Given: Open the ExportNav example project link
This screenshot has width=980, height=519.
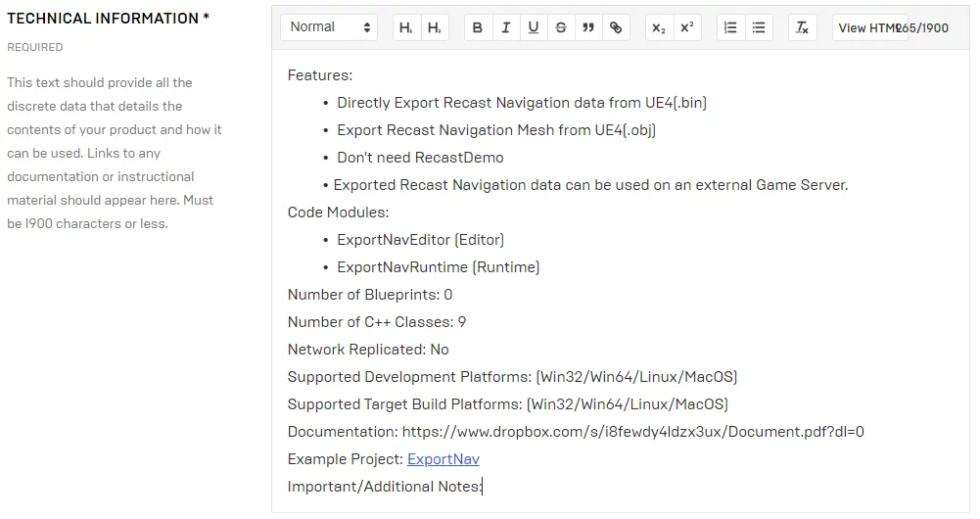Looking at the screenshot, I should point(443,459).
